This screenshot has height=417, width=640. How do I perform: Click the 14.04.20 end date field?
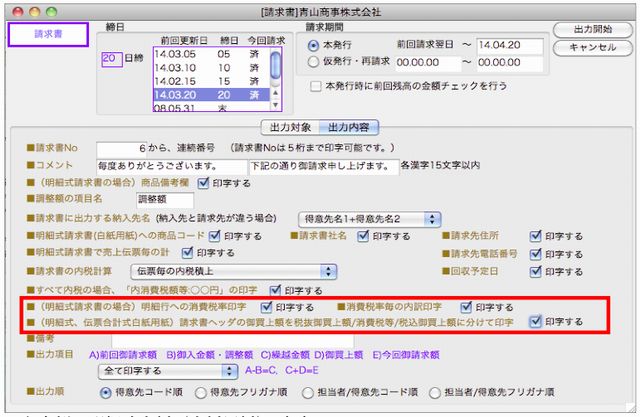click(510, 46)
